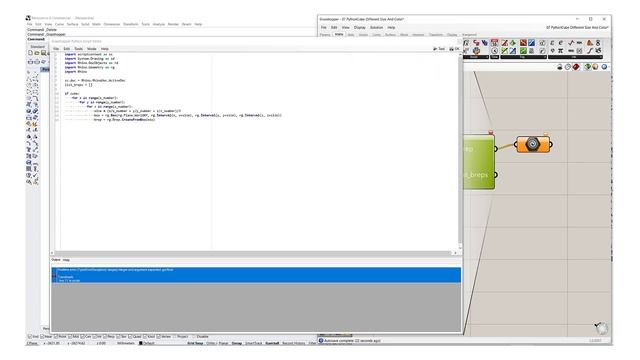Click the orange component on Grasshopper canvas
The height and width of the screenshot is (360, 640).
(533, 144)
